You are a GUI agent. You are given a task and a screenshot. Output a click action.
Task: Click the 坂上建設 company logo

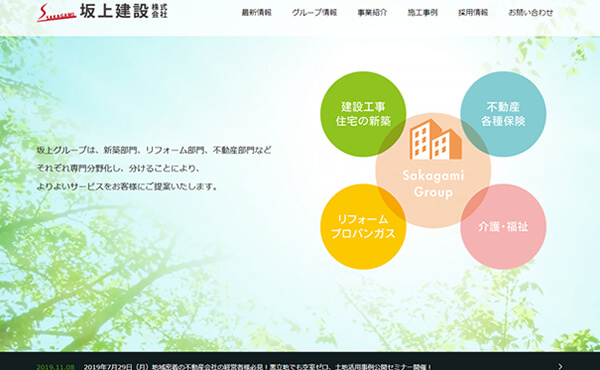coord(102,12)
